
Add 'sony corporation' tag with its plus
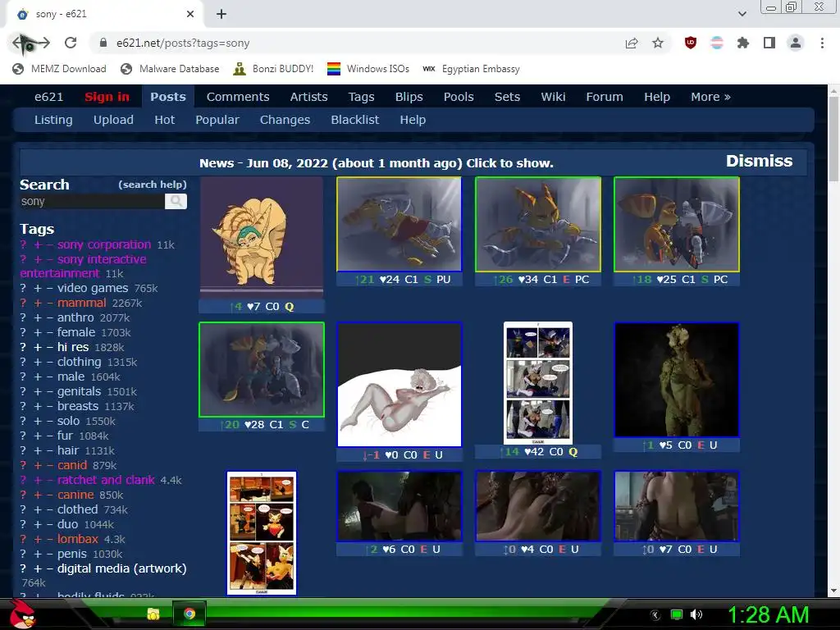38,244
